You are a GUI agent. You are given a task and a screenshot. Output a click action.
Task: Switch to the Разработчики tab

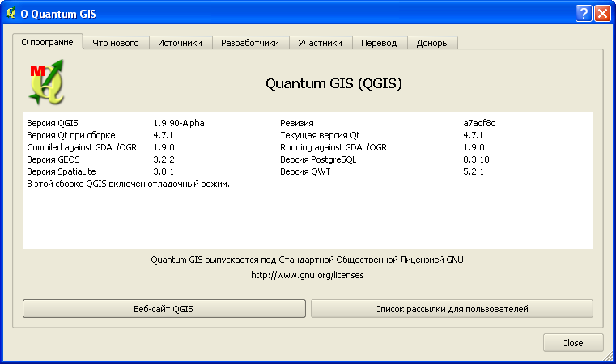point(250,43)
